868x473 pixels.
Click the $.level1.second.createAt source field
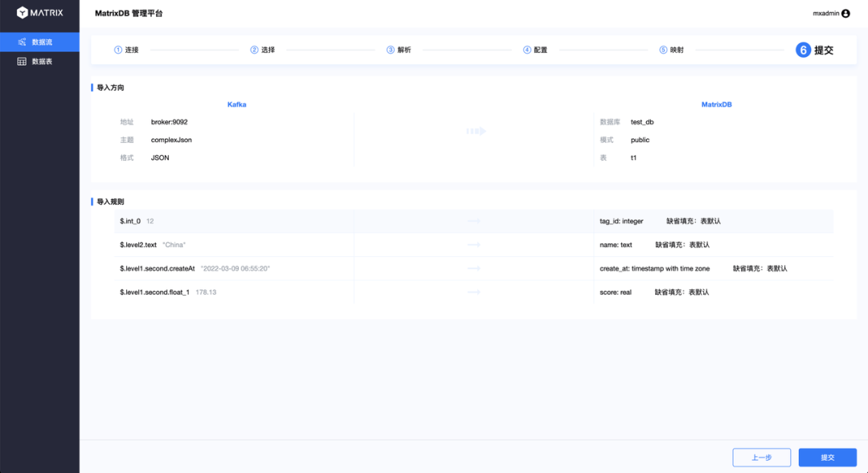click(x=158, y=268)
